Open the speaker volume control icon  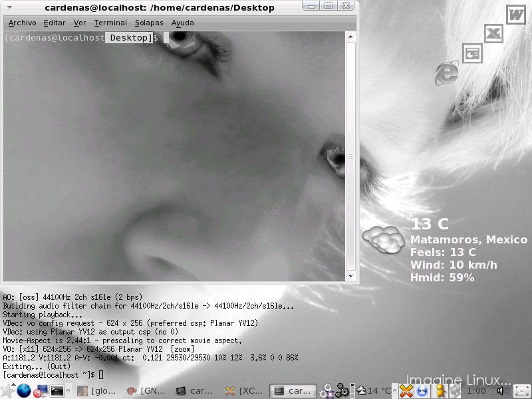click(x=502, y=391)
